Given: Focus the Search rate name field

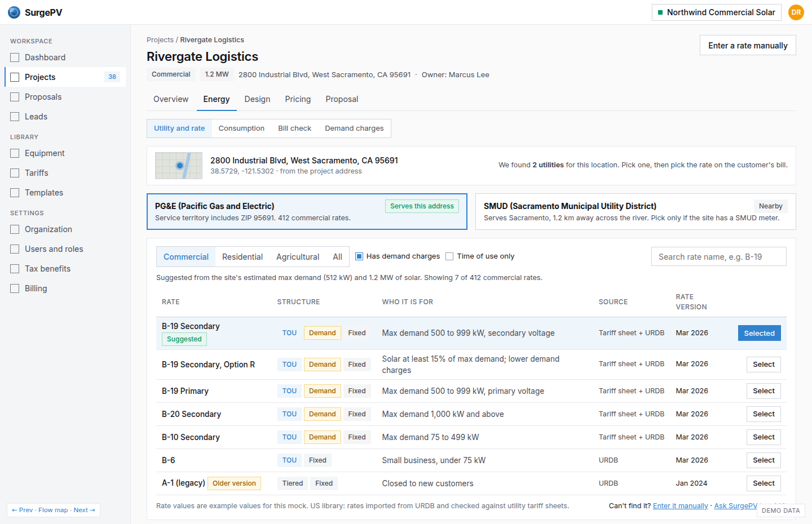Looking at the screenshot, I should tap(718, 257).
